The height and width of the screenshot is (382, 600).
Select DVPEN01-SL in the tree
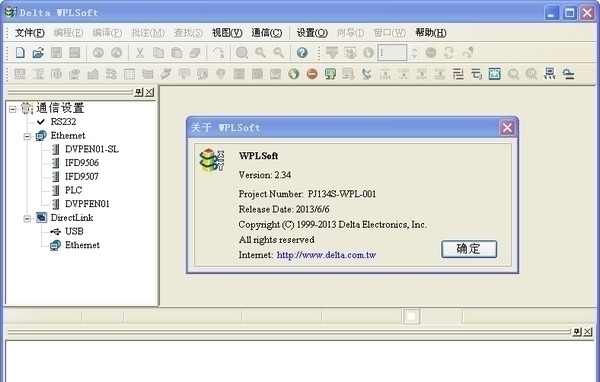(x=92, y=149)
